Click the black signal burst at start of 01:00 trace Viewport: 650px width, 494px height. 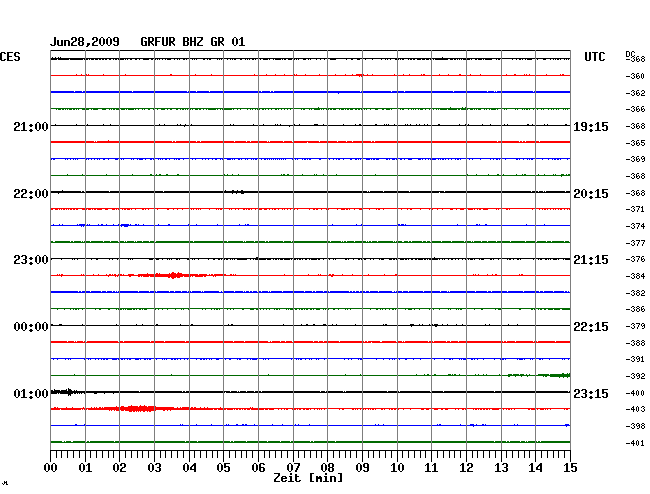pyautogui.click(x=66, y=392)
